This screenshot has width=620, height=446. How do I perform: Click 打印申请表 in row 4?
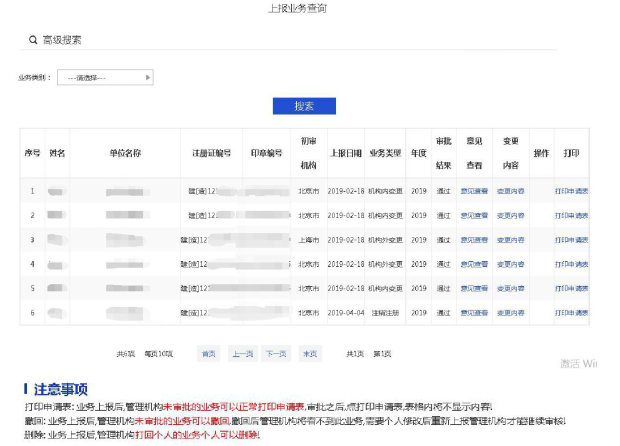coord(572,264)
